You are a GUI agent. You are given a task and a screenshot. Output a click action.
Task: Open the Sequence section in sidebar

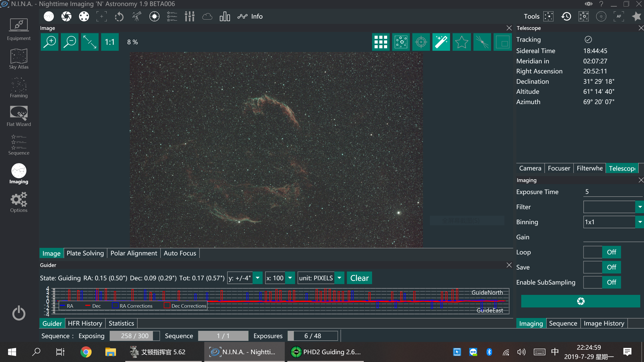(x=19, y=145)
